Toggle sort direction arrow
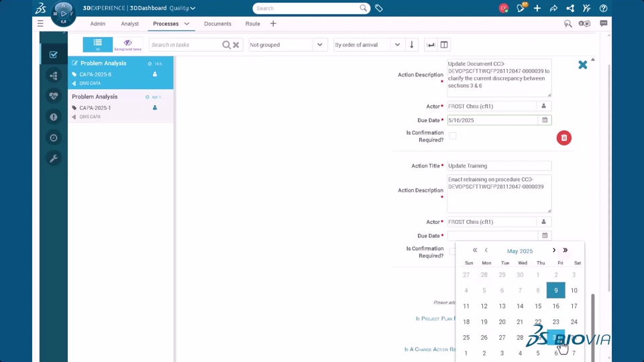Image resolution: width=644 pixels, height=362 pixels. pyautogui.click(x=411, y=45)
